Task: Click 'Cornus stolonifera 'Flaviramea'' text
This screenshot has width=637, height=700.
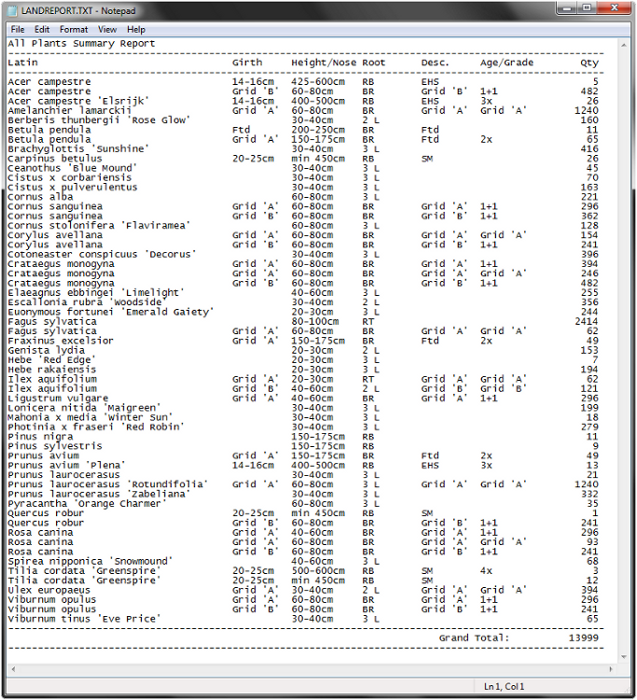Action: tap(99, 225)
